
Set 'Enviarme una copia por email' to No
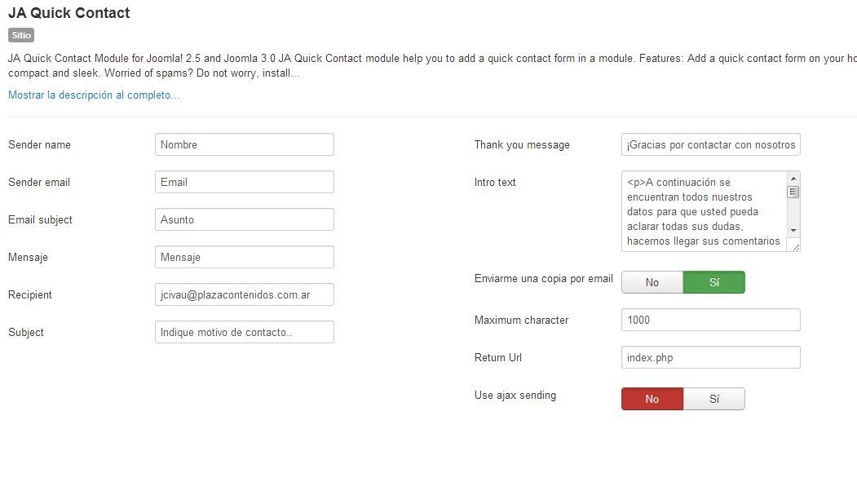(652, 282)
